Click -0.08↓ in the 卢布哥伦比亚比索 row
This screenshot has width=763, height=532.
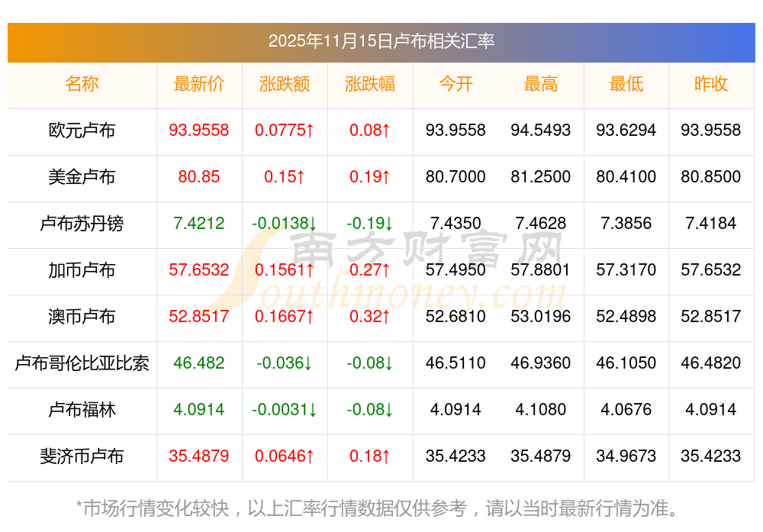coord(370,363)
